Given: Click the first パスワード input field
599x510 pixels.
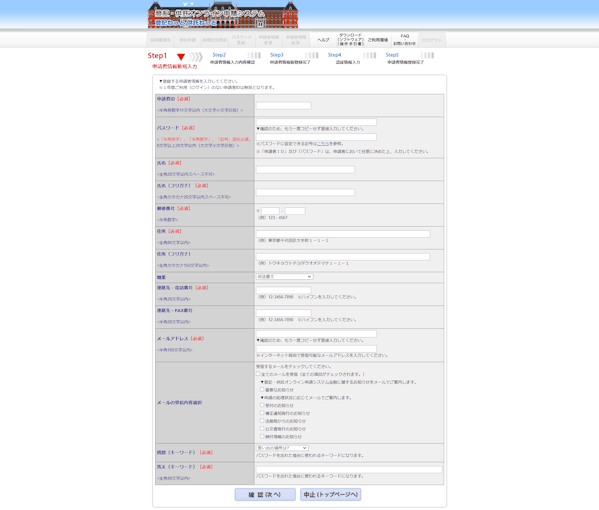Looking at the screenshot, I should point(316,122).
